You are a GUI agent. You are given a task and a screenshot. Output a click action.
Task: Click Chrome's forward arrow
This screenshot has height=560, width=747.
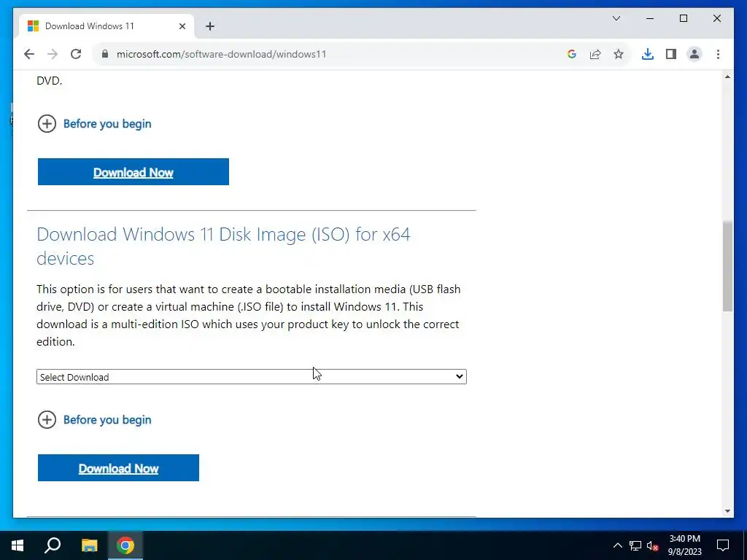point(53,54)
